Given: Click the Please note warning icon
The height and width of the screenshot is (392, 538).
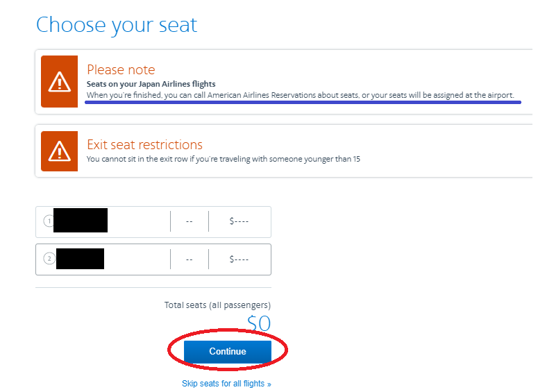Looking at the screenshot, I should (x=60, y=82).
